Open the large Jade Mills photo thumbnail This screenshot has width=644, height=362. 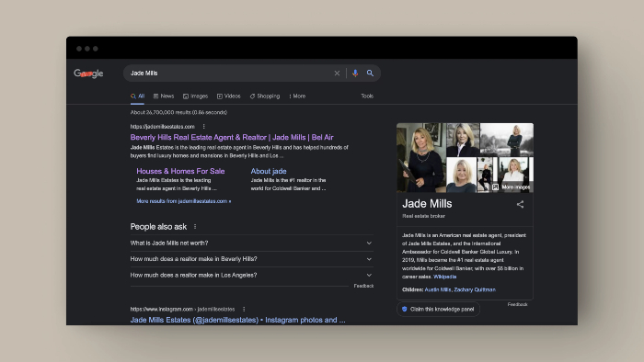[x=421, y=157]
